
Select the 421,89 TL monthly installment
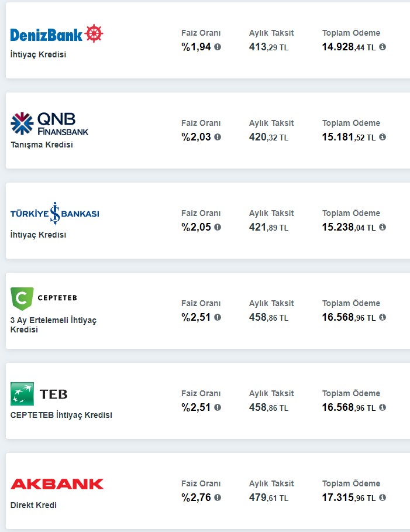pos(268,227)
